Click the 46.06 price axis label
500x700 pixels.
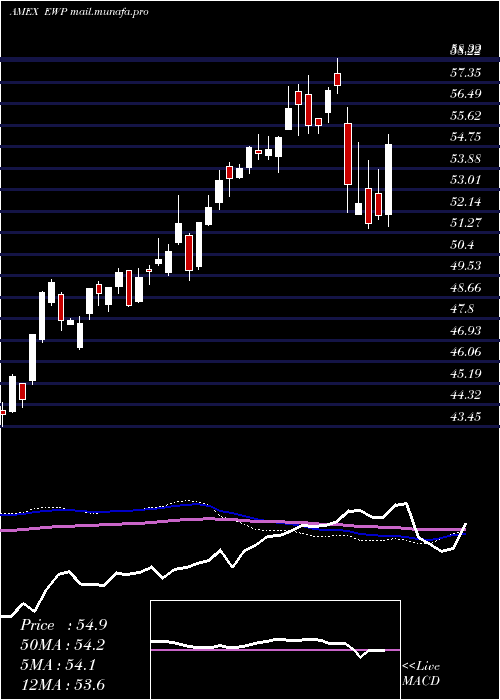(x=466, y=352)
